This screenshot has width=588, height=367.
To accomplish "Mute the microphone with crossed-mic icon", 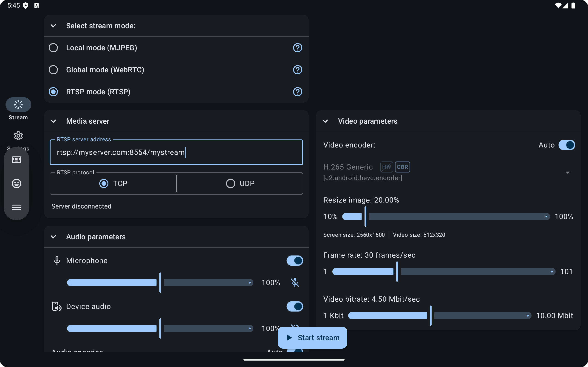I will [295, 283].
